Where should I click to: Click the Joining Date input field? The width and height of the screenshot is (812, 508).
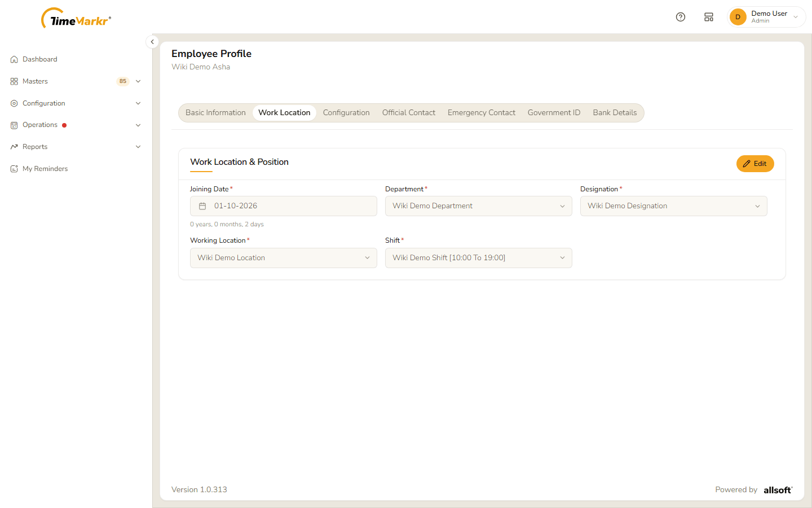point(284,206)
